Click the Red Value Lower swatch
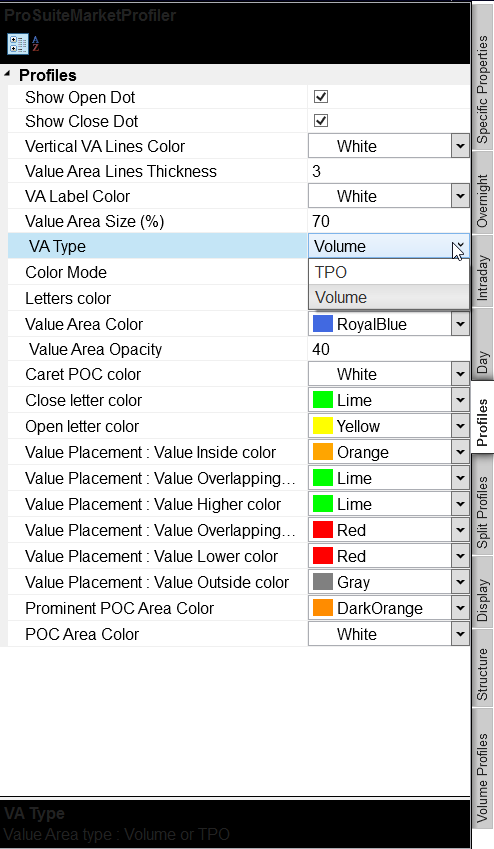The image size is (494, 849). coord(323,556)
